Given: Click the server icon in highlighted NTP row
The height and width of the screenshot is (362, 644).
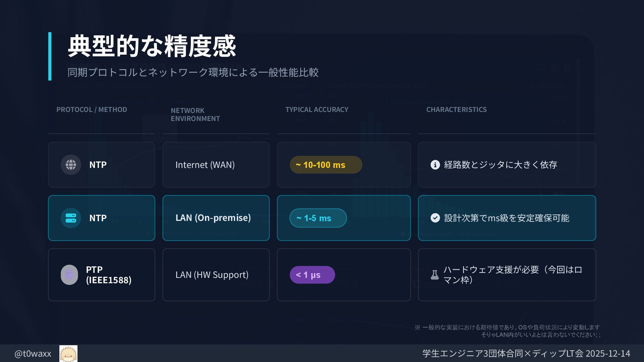Looking at the screenshot, I should (71, 218).
